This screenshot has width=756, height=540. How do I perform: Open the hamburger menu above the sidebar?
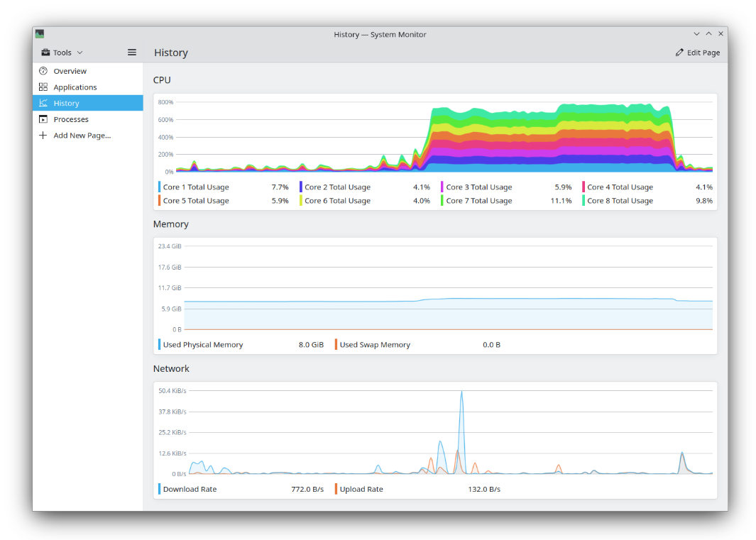coord(131,52)
